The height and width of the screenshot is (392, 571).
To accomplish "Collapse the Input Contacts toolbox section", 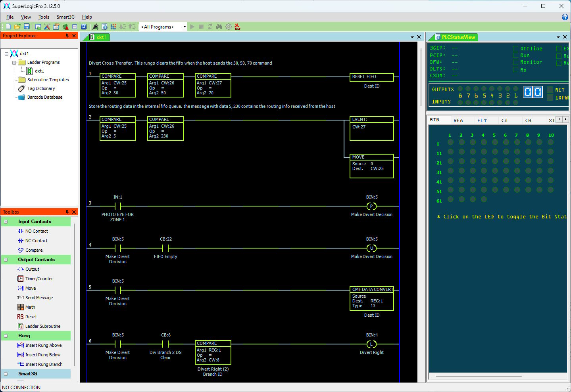I will (x=6, y=222).
